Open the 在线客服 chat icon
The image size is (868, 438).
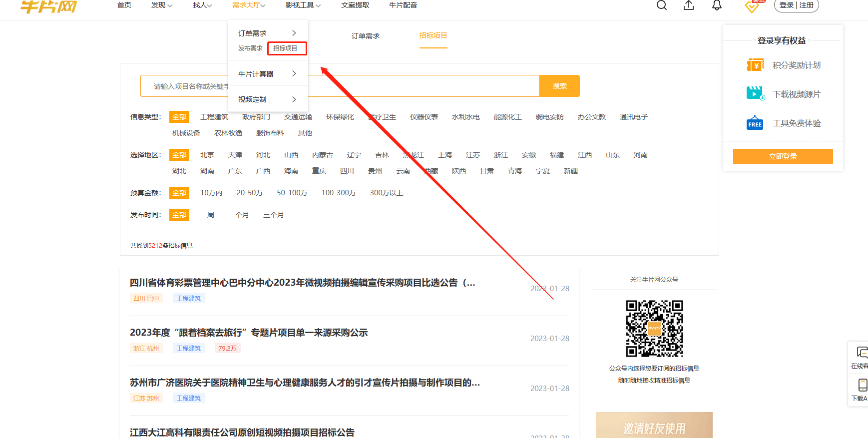[x=862, y=352]
